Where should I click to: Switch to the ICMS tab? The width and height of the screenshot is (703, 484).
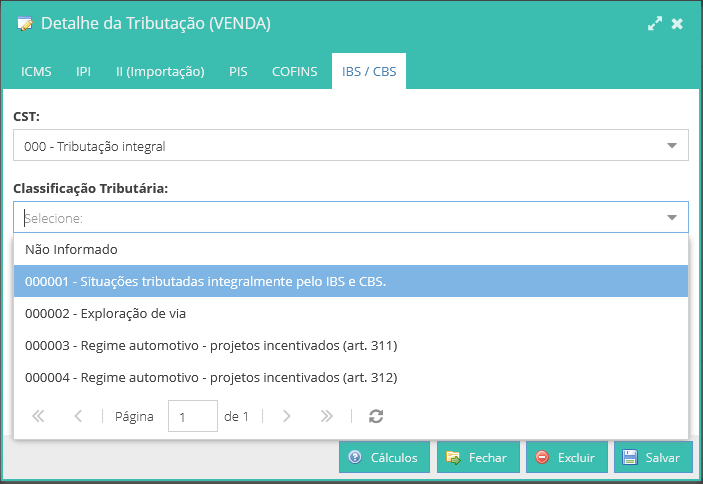tap(37, 71)
